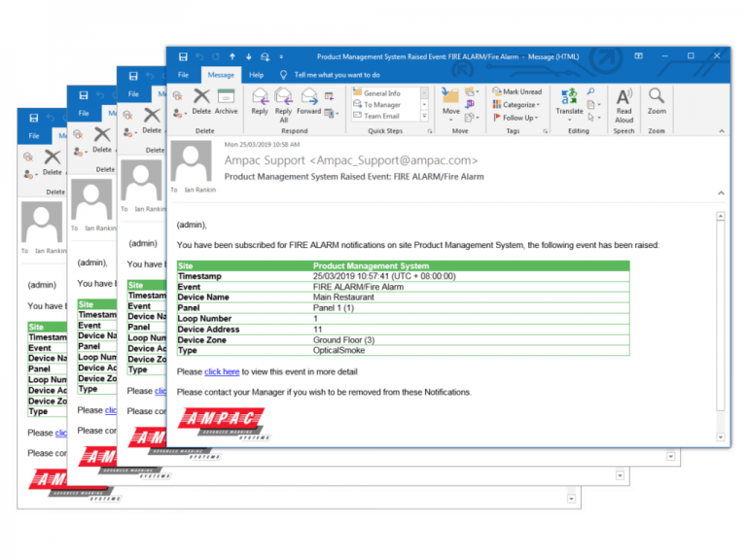Screen dimensions: 747x560
Task: Select the To Manager quick step
Action: (382, 104)
